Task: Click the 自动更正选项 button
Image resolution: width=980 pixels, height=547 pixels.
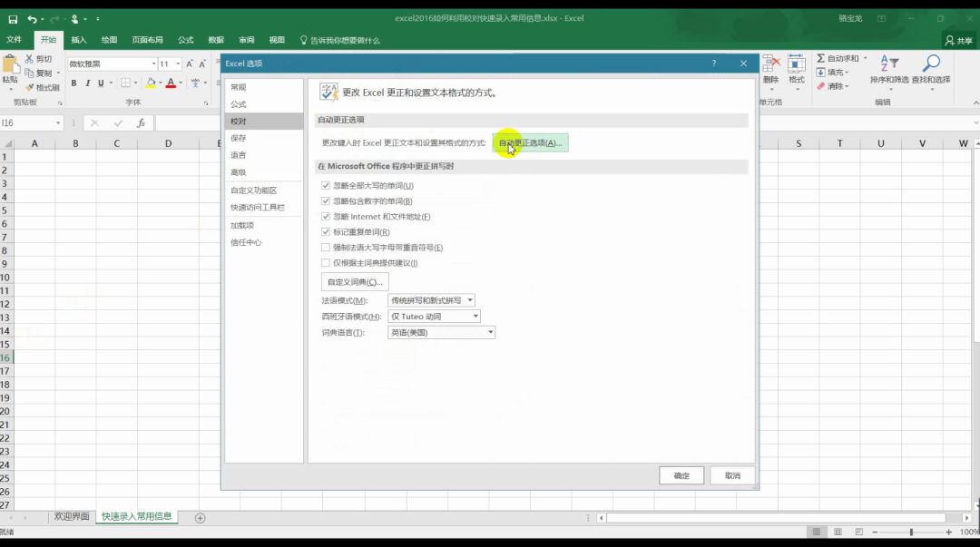Action: pyautogui.click(x=530, y=143)
